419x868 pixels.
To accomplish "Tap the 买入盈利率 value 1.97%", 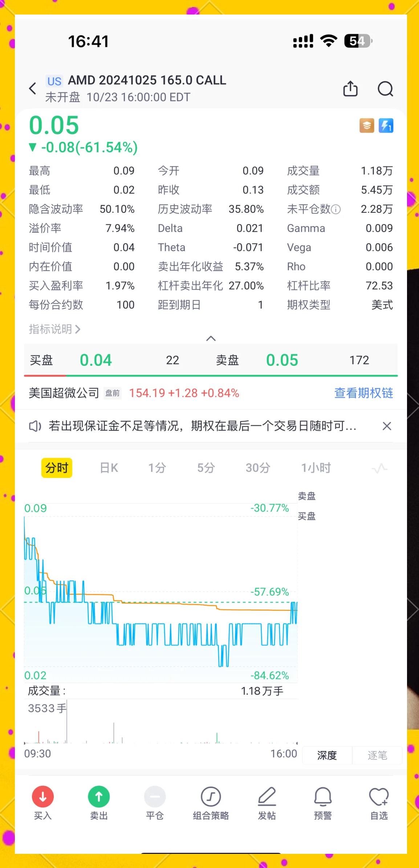I will pyautogui.click(x=120, y=286).
